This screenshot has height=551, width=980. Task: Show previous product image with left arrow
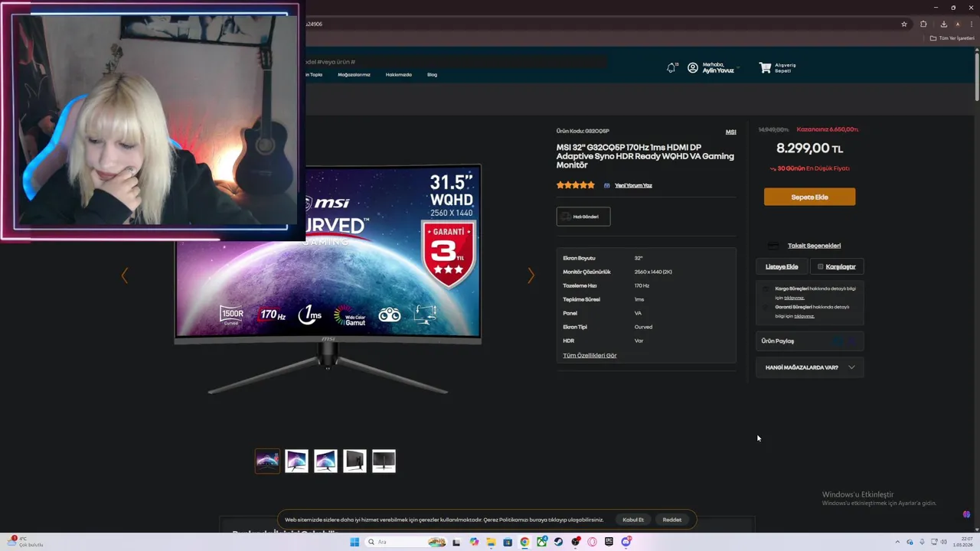[x=125, y=275]
